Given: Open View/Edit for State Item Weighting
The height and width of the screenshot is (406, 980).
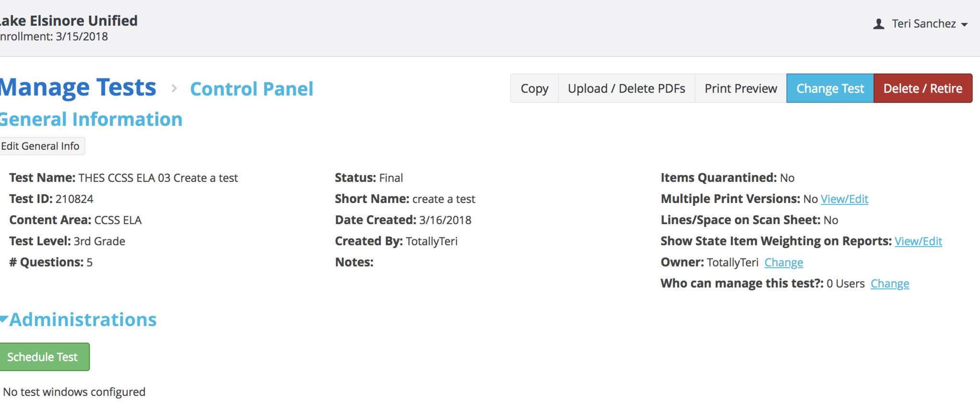Looking at the screenshot, I should tap(918, 241).
